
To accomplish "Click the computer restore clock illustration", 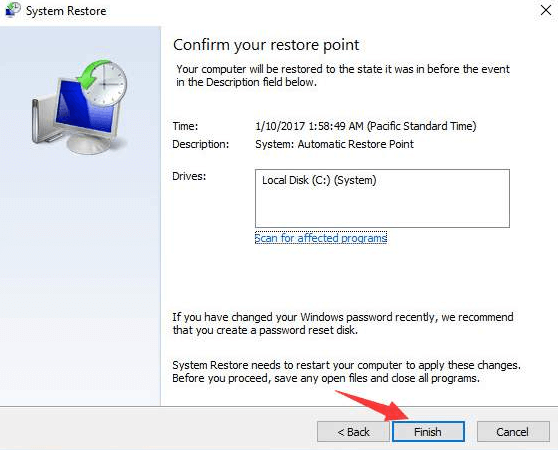I will [80, 107].
